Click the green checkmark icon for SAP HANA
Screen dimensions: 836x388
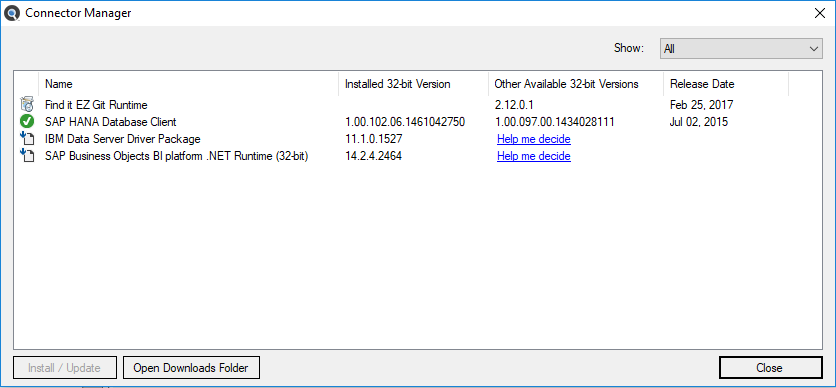(x=27, y=122)
